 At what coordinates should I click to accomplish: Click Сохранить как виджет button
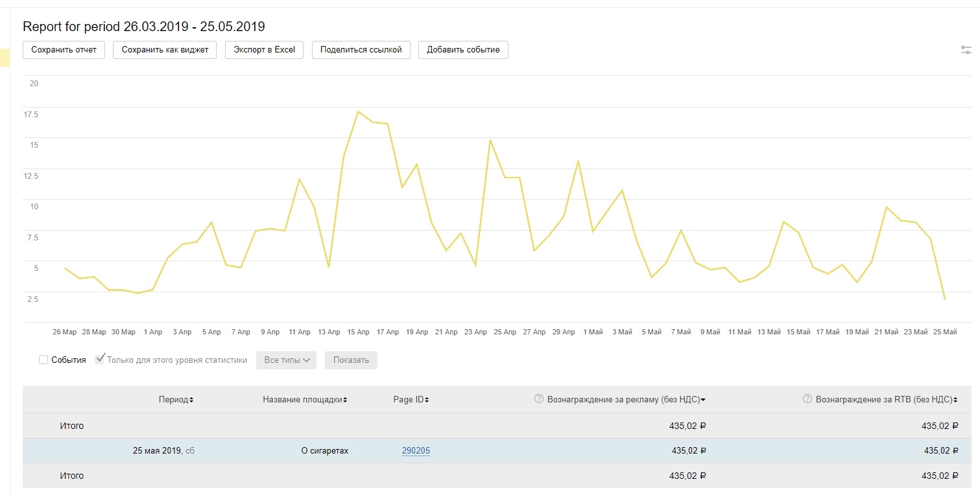[x=165, y=50]
